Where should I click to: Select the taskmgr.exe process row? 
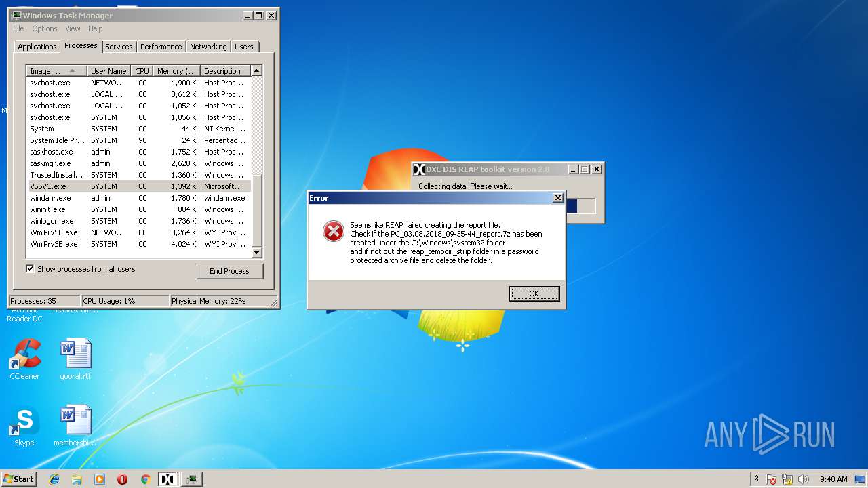pyautogui.click(x=138, y=163)
